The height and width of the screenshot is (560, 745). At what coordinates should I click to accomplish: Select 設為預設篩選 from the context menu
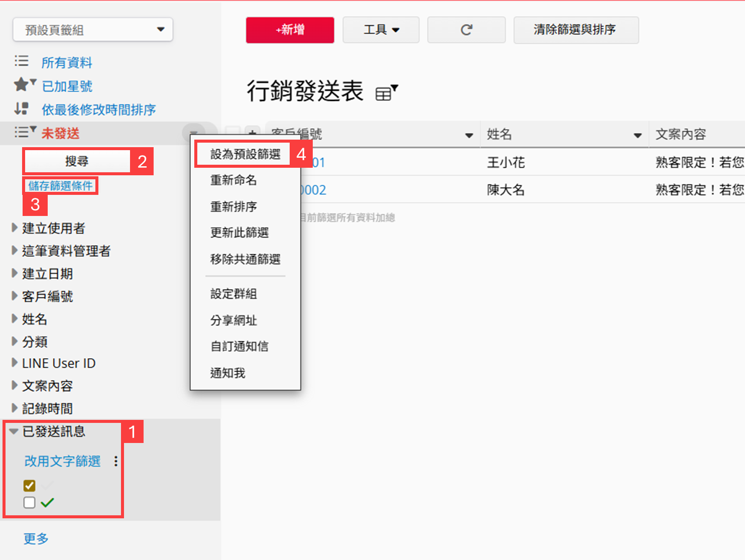[245, 154]
